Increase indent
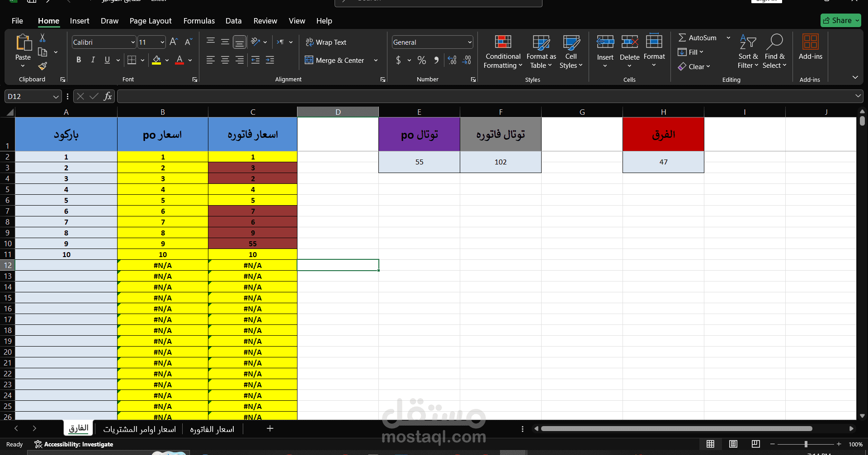 [270, 60]
